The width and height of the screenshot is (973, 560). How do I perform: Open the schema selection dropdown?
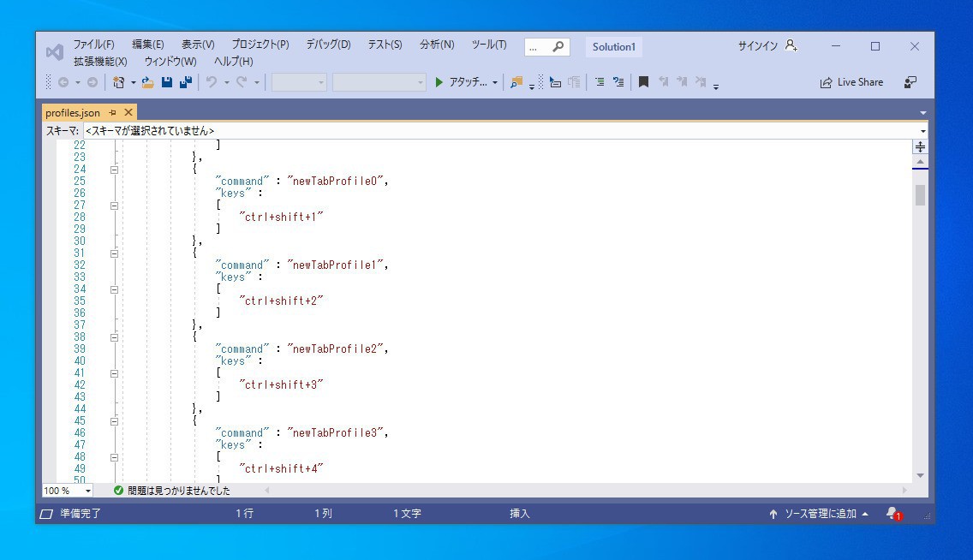922,131
